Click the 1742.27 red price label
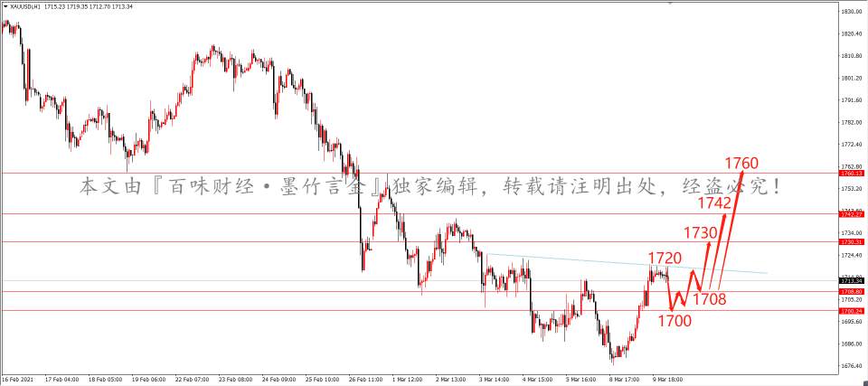The width and height of the screenshot is (868, 386). 852,214
